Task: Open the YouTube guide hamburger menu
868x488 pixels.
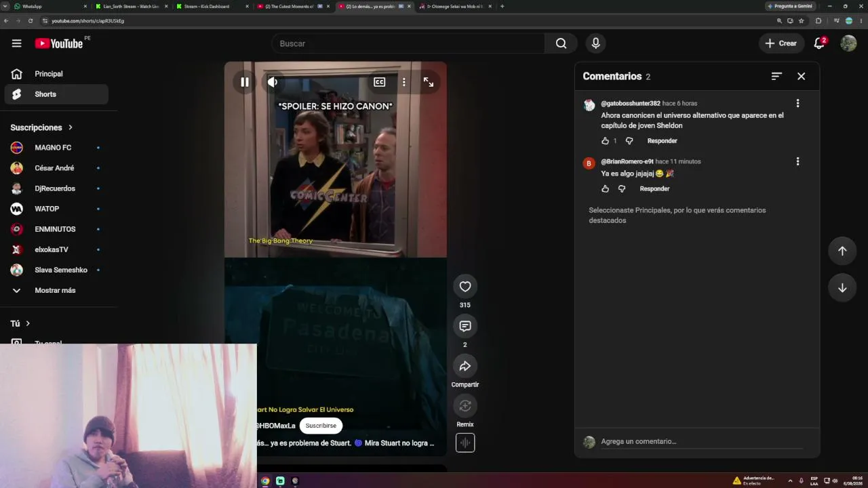Action: (x=16, y=43)
